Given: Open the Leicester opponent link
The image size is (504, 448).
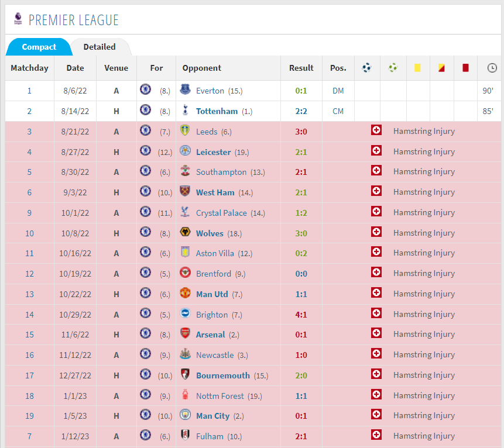Looking at the screenshot, I should (214, 152).
